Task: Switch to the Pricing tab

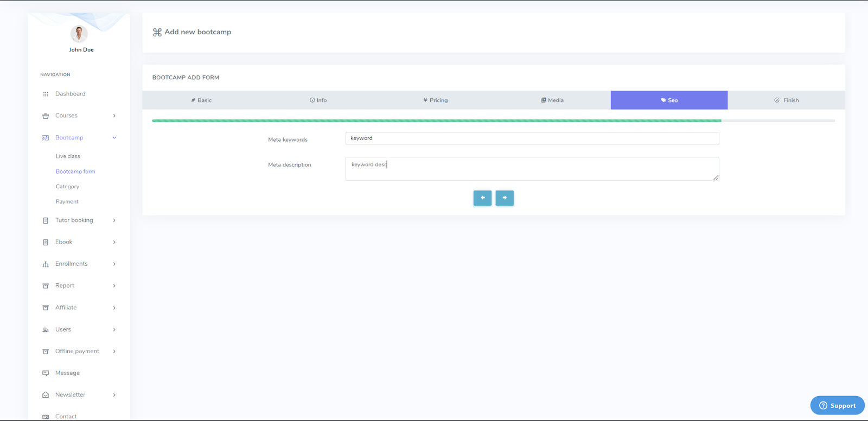Action: pyautogui.click(x=435, y=100)
